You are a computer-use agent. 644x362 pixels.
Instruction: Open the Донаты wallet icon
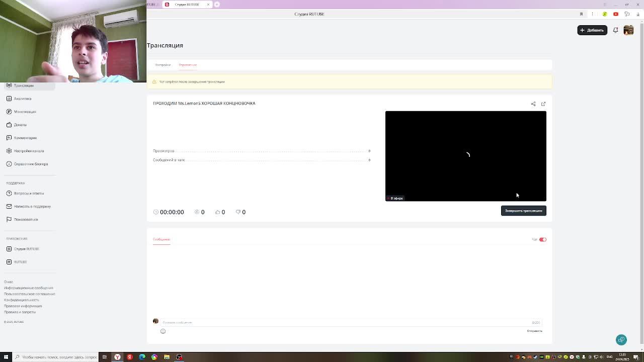tap(9, 125)
